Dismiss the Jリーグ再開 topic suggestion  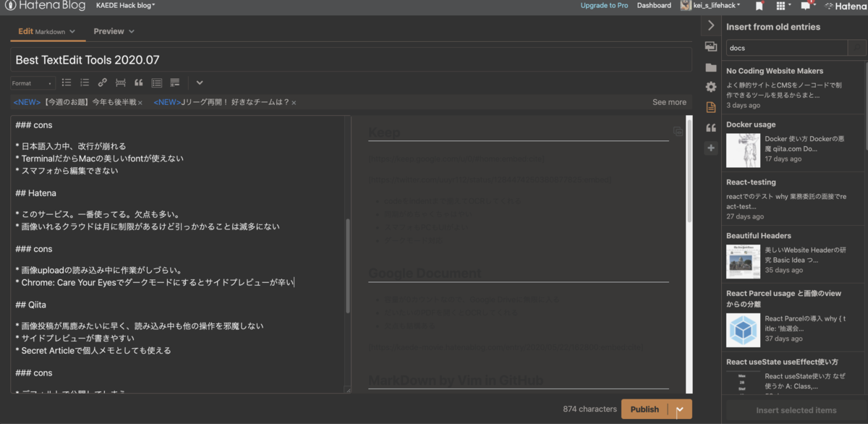coord(294,103)
